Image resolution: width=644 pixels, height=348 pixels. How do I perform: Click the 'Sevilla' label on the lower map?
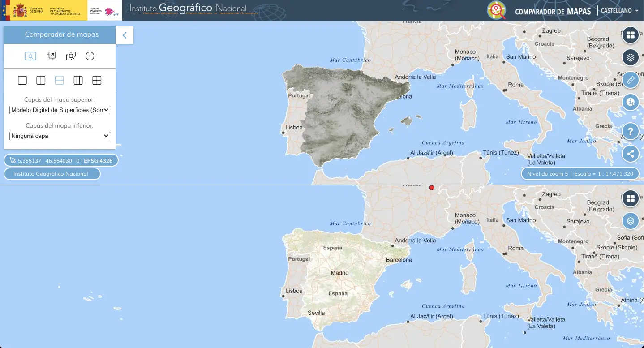click(x=316, y=313)
